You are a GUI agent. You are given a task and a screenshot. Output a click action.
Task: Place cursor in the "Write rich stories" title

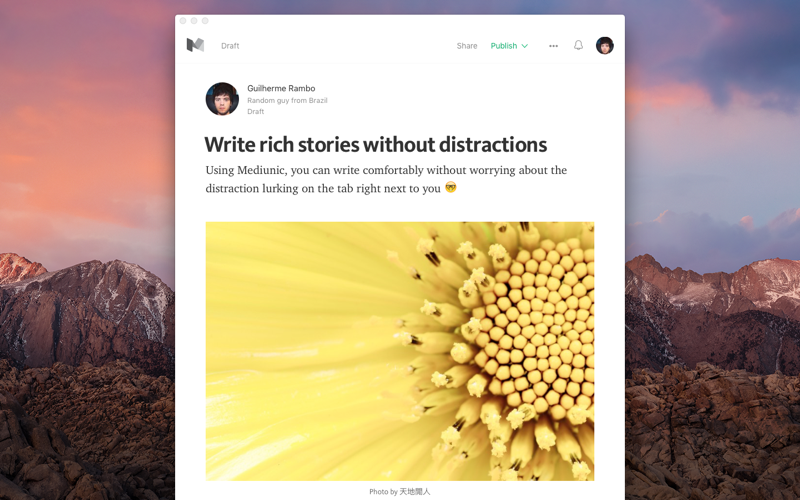tap(376, 144)
